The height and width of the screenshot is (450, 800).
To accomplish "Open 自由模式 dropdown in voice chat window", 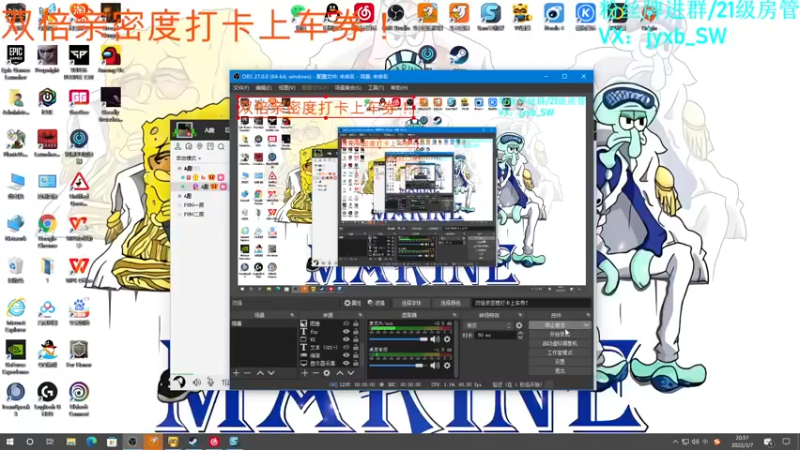I will click(189, 158).
